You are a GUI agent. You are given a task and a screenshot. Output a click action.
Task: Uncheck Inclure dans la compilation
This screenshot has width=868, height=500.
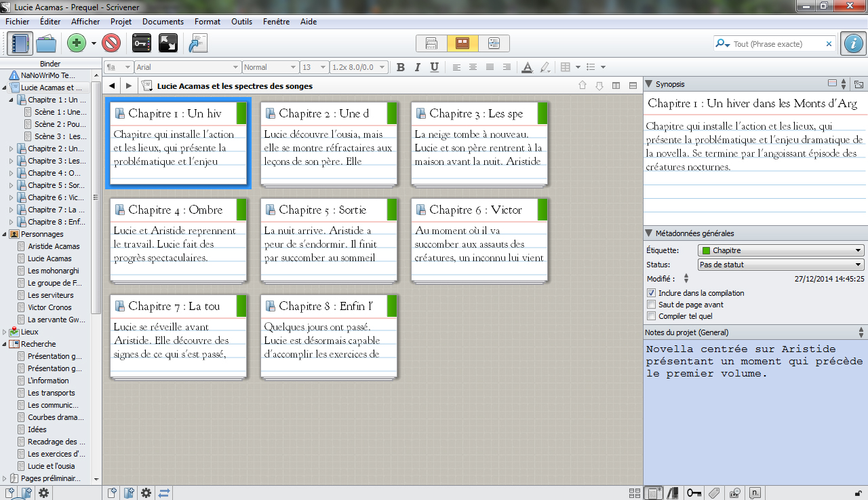coord(652,293)
